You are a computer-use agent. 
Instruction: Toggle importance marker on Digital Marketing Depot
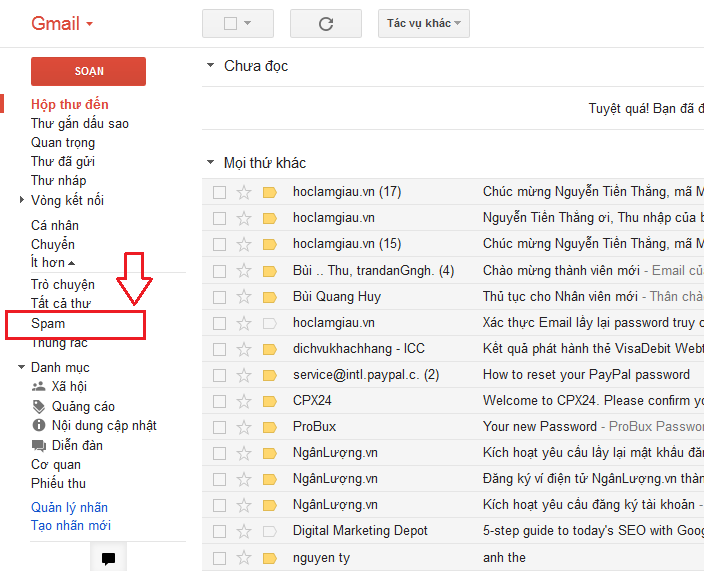pos(269,531)
